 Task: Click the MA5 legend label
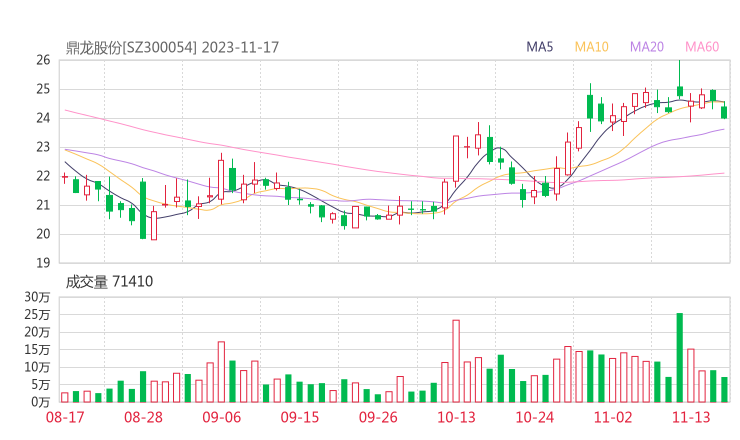[539, 47]
